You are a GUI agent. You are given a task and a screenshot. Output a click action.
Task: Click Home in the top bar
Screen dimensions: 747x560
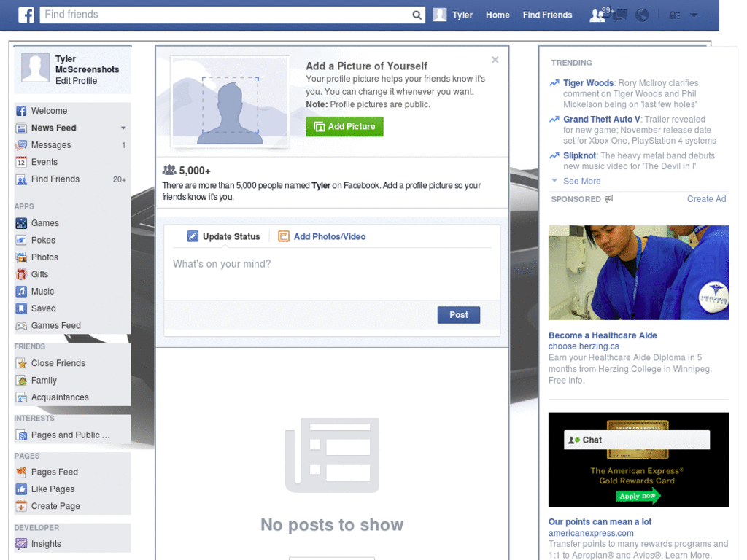pyautogui.click(x=498, y=15)
